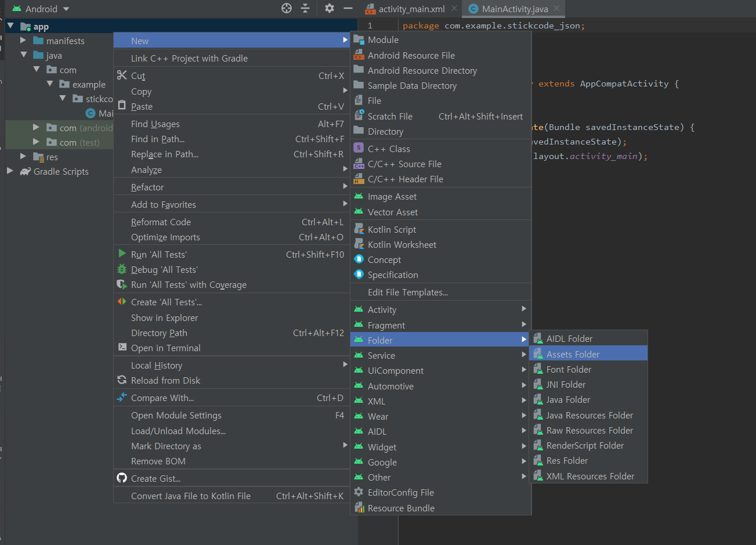Viewport: 756px width, 545px height.
Task: Choose XML Resources Folder entry
Action: click(588, 476)
